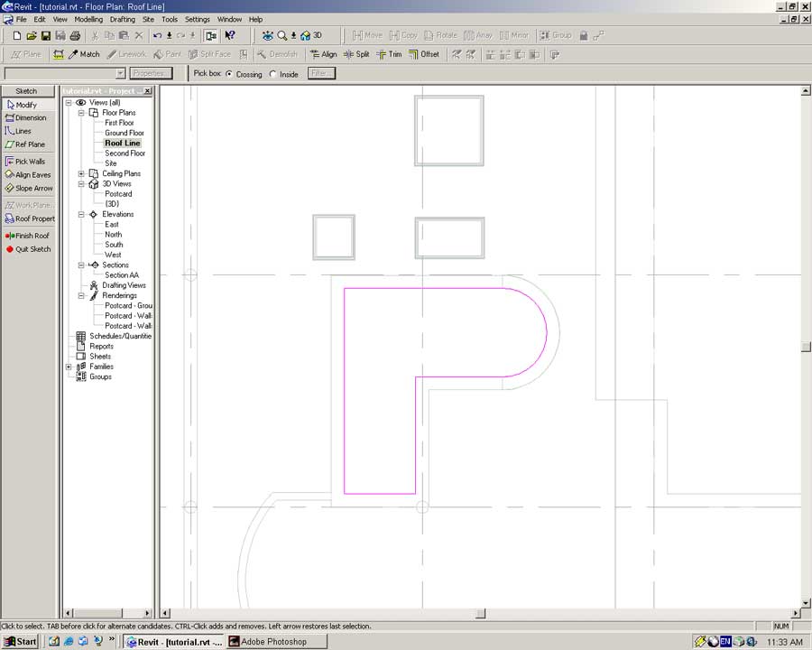Open the Settings menu
Image resolution: width=812 pixels, height=650 pixels.
pos(197,19)
